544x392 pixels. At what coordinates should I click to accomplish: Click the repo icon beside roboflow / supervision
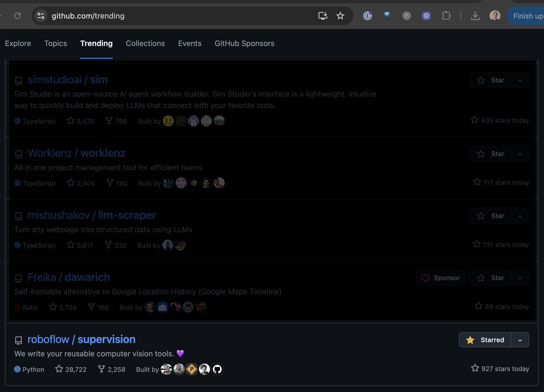point(19,340)
